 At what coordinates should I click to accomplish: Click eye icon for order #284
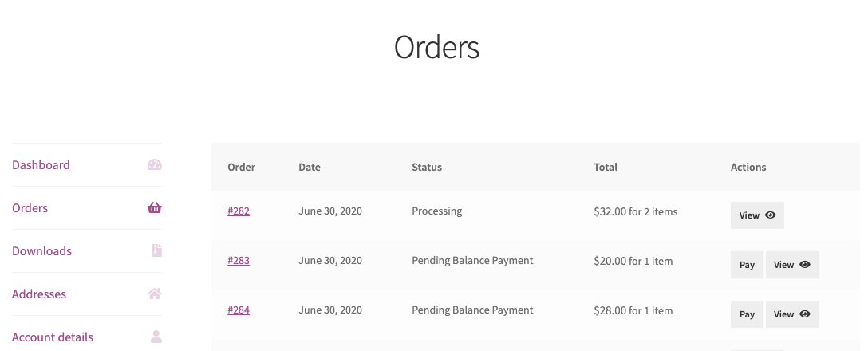[805, 314]
